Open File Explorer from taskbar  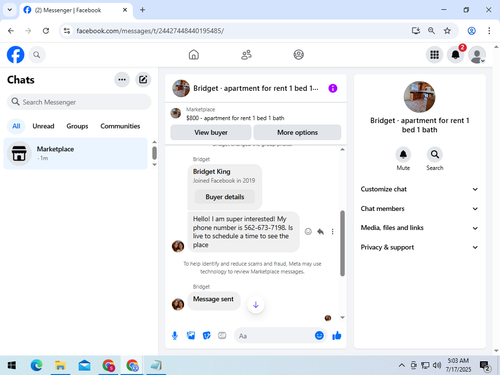[60, 366]
